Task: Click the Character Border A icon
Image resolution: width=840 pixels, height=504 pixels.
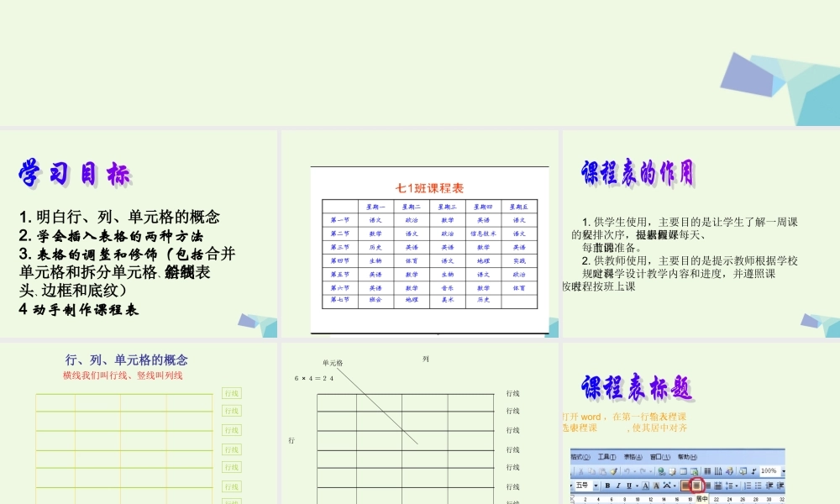Action: pos(645,486)
